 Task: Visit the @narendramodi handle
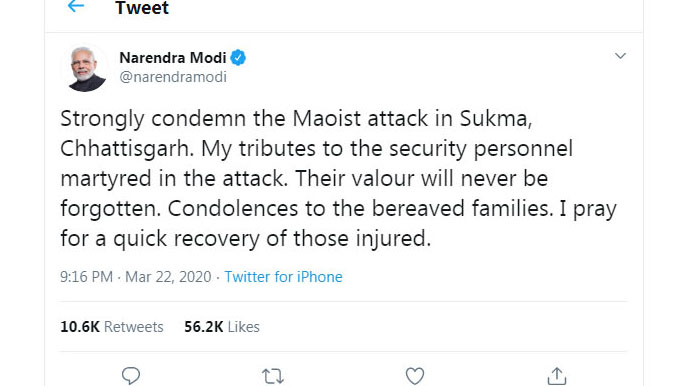click(173, 77)
